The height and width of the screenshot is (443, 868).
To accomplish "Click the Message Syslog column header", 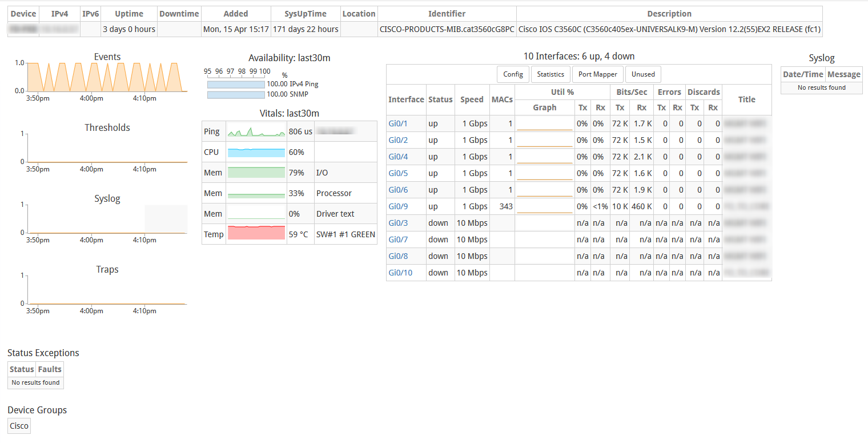I will point(843,74).
